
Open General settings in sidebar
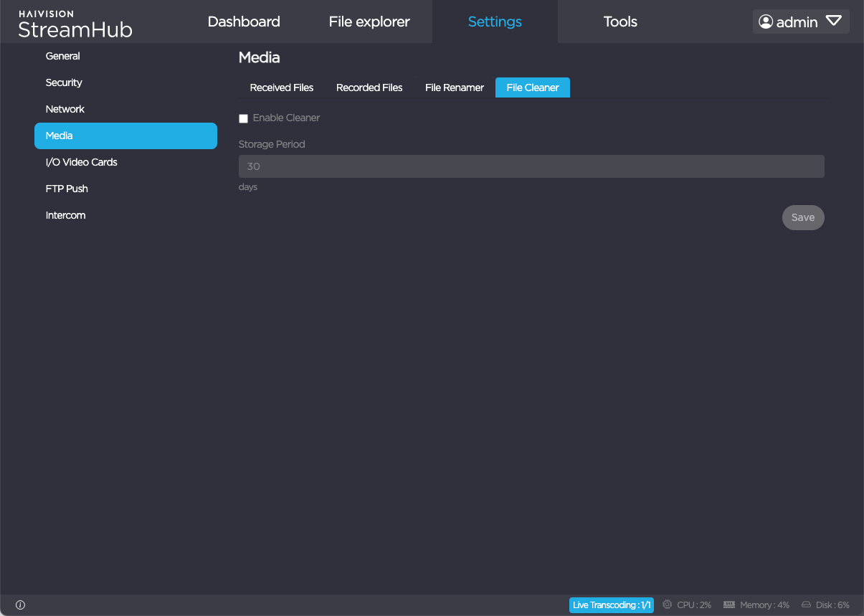coord(63,56)
